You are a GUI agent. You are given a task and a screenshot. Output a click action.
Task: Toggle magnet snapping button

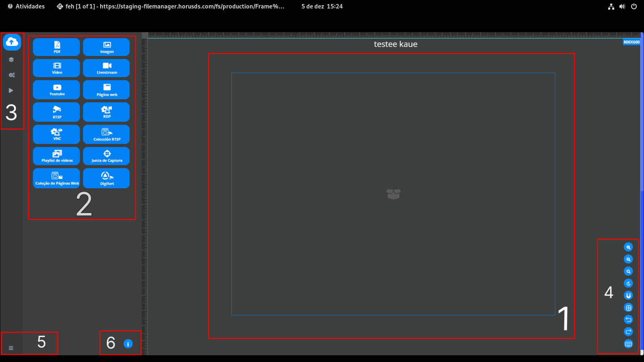click(628, 296)
